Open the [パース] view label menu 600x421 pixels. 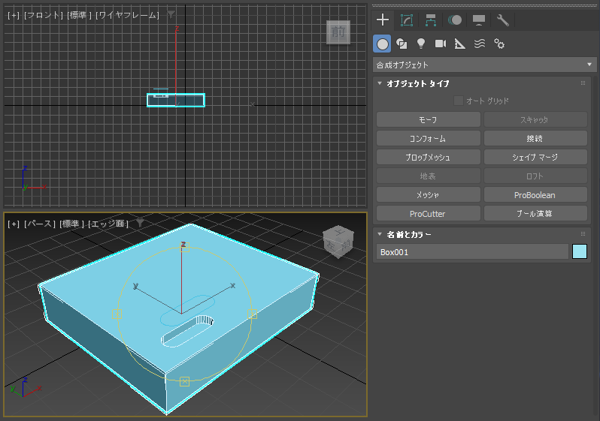pyautogui.click(x=39, y=224)
